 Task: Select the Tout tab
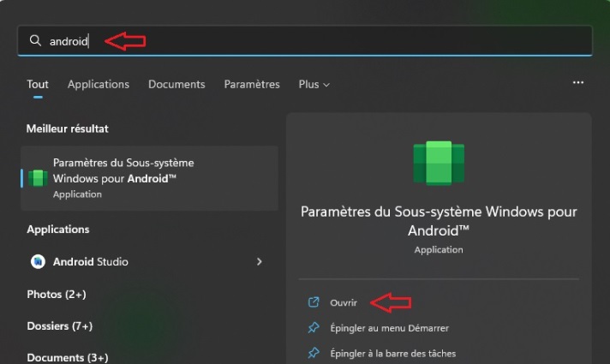38,85
